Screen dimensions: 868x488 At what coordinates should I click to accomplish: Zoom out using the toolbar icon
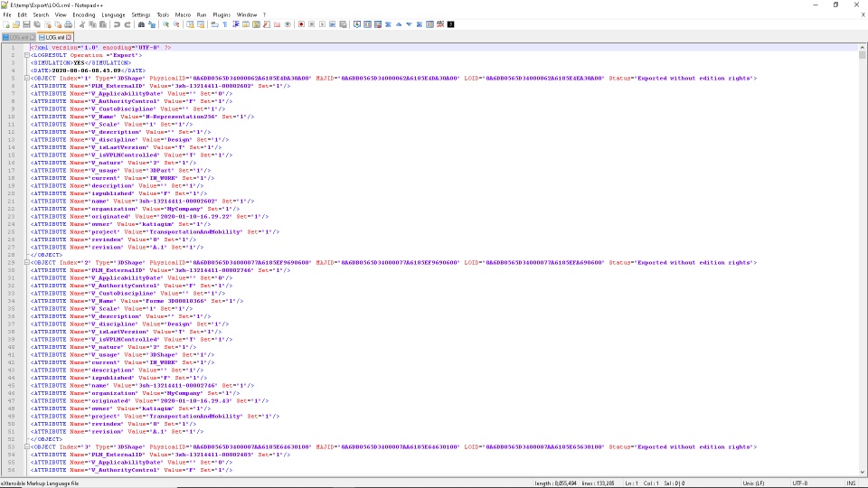pos(176,24)
